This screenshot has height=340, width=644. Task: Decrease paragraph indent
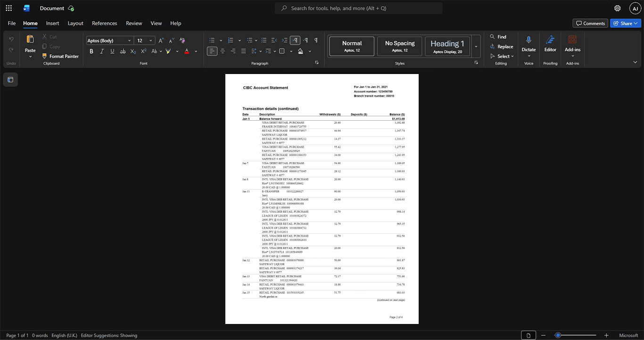tap(274, 41)
